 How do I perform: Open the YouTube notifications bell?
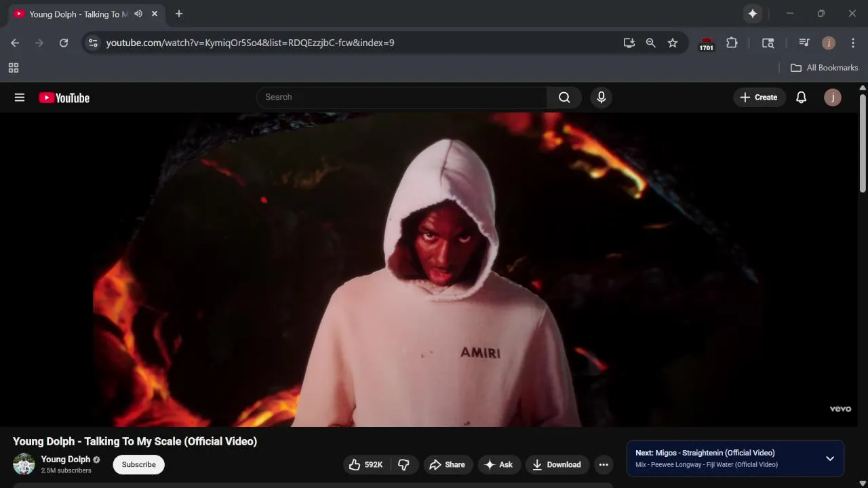[x=801, y=97]
